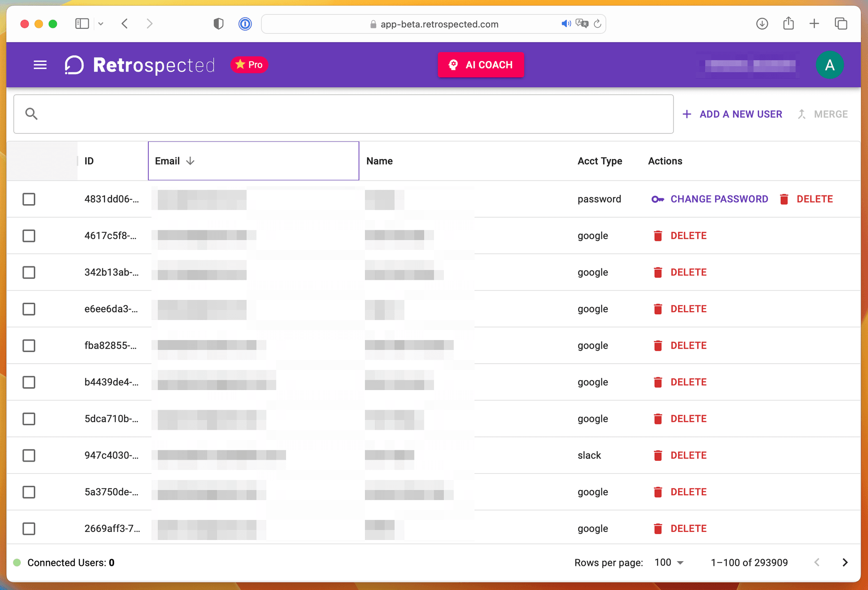
Task: Expand the Safari sidebar options chevron
Action: [101, 24]
